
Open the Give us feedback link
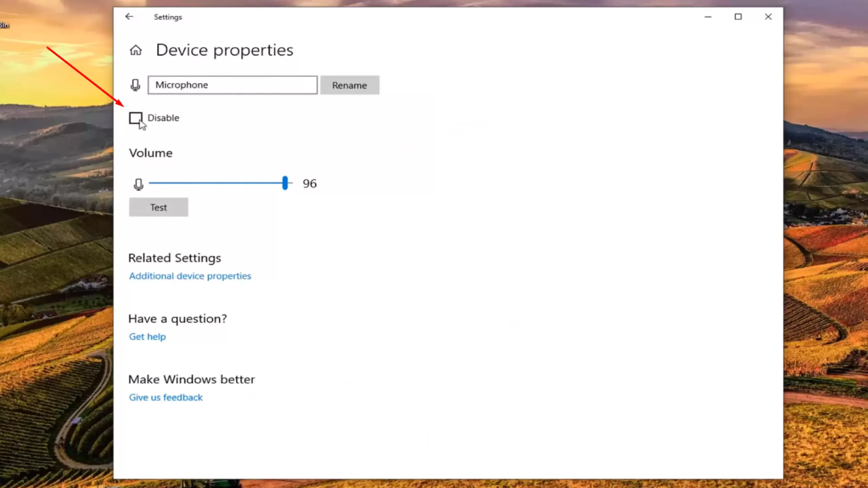tap(166, 397)
